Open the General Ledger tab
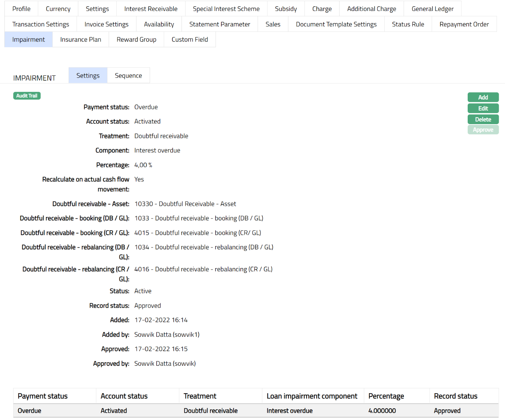 (432, 9)
